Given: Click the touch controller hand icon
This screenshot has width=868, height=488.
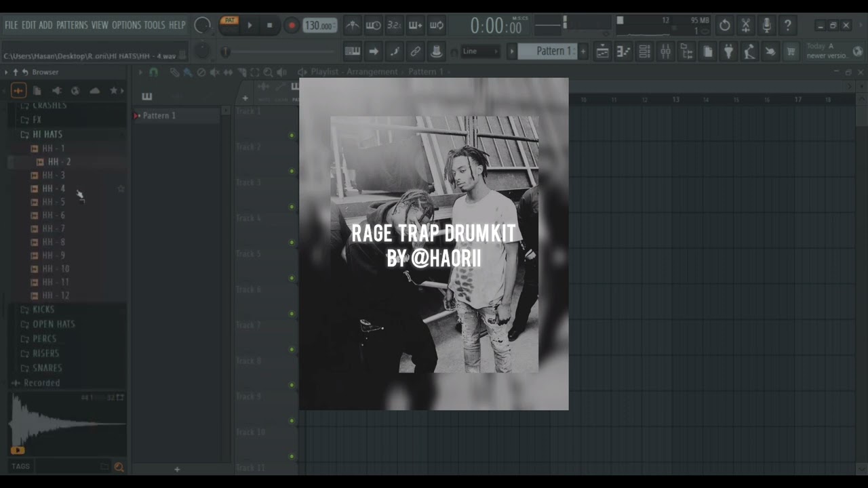Looking at the screenshot, I should click(770, 52).
